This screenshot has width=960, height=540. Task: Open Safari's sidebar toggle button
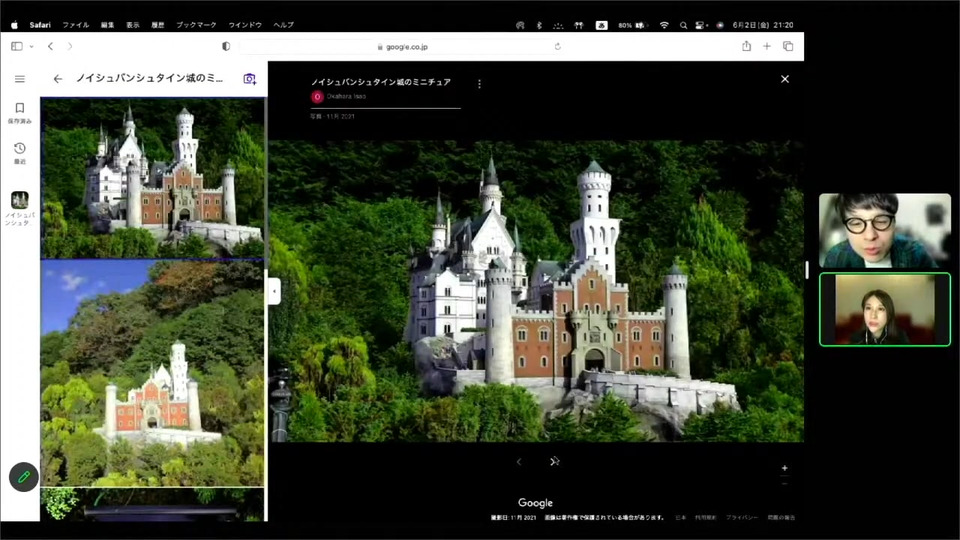[17, 46]
